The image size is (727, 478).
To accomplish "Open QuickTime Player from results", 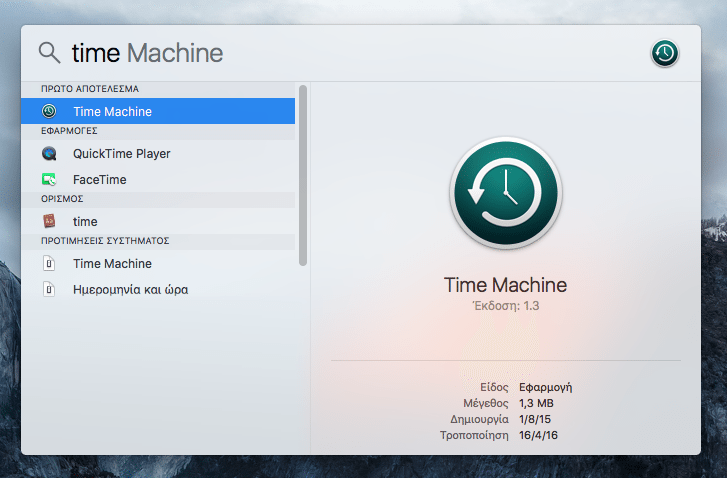I will 158,153.
